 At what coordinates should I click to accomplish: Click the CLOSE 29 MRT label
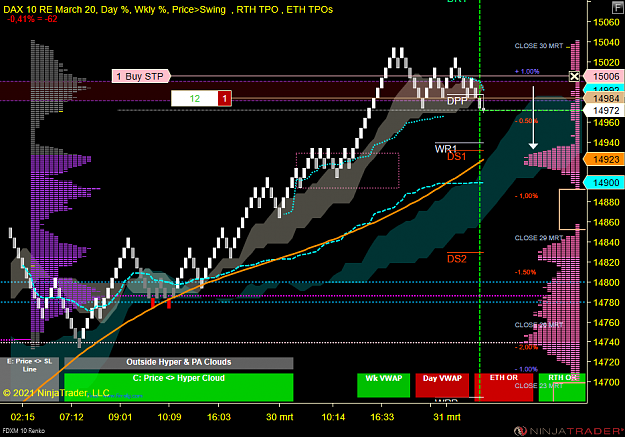539,238
